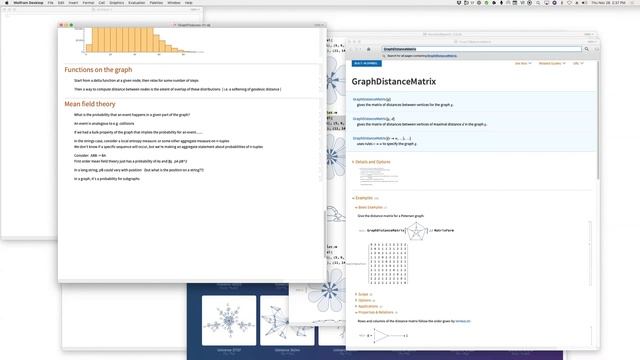Click the Built-in Symbol badge
The image size is (640, 360).
tap(367, 63)
